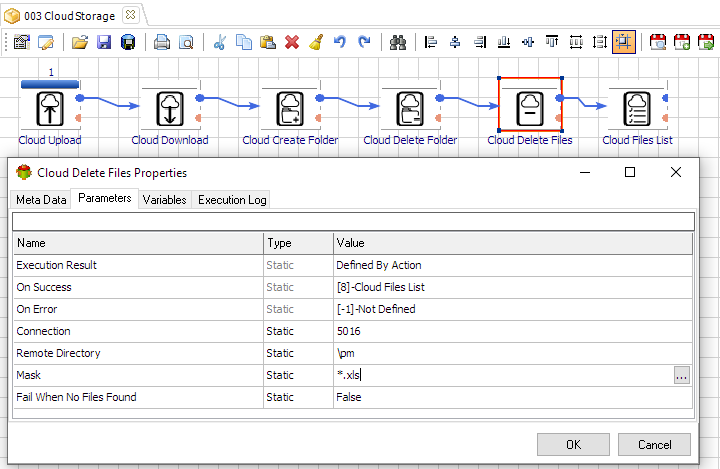The height and width of the screenshot is (469, 720).
Task: Switch to the Meta Data tab
Action: [x=41, y=200]
